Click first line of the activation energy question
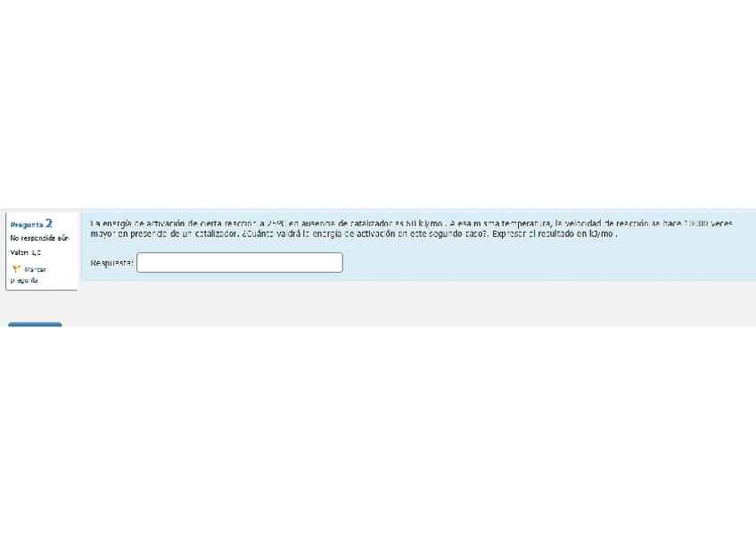 (x=411, y=223)
